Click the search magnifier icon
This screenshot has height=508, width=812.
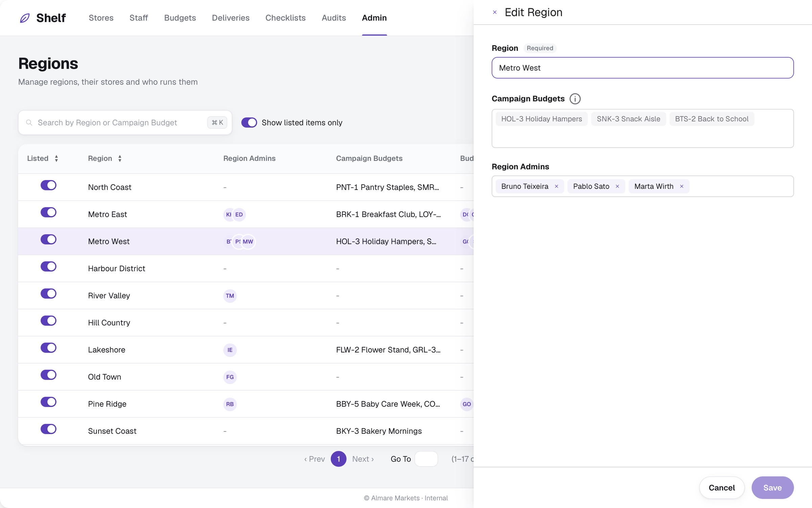click(29, 123)
